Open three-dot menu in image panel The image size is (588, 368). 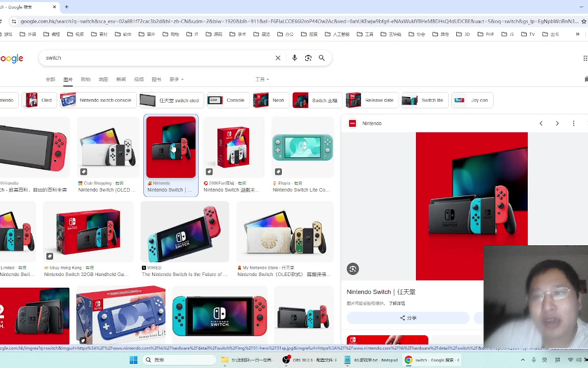[x=573, y=123]
